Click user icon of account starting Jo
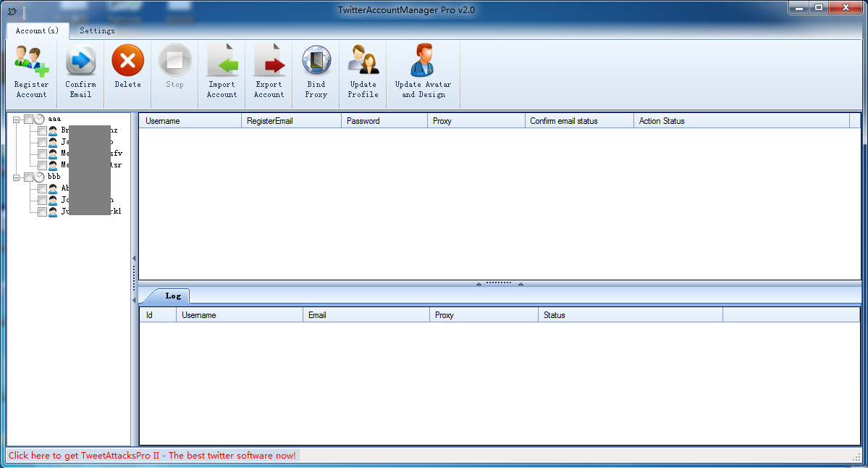 tap(53, 201)
